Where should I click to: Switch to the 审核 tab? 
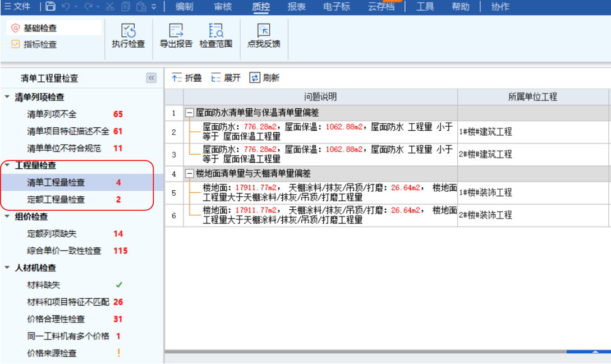coord(223,7)
